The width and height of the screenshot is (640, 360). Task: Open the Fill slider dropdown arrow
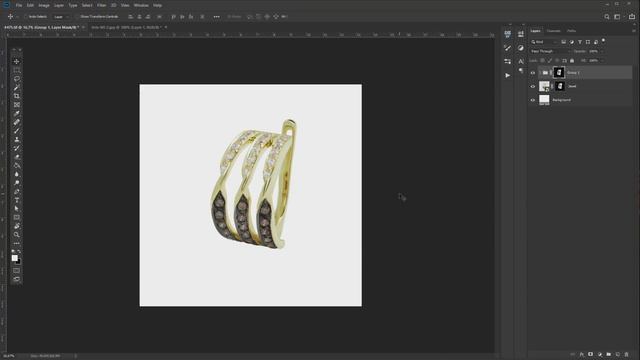point(602,60)
